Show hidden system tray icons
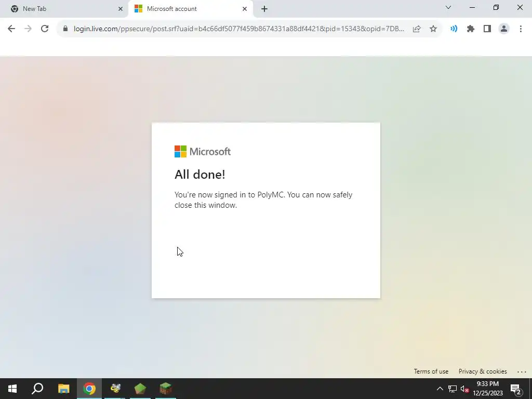Screen dimensions: 532x399 tap(440, 389)
